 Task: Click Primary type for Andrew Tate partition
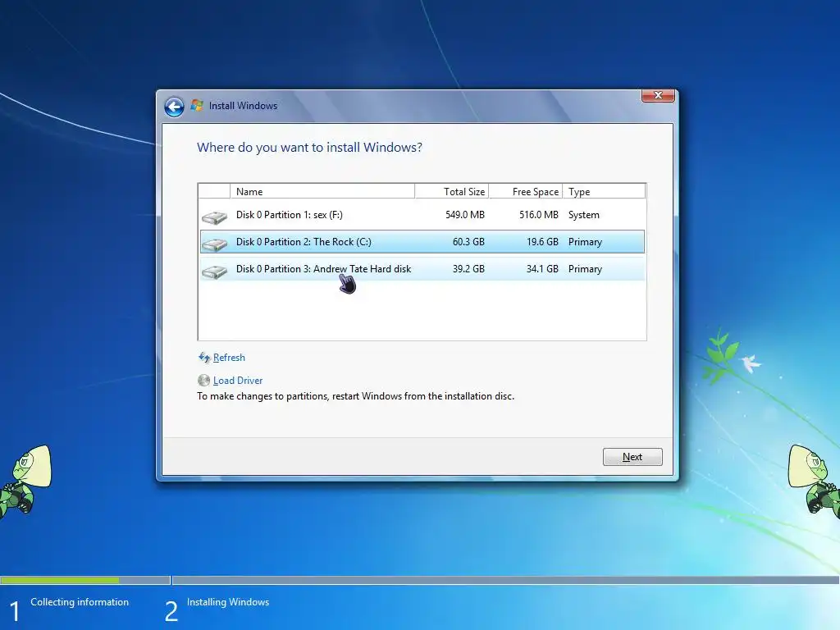[x=585, y=269]
